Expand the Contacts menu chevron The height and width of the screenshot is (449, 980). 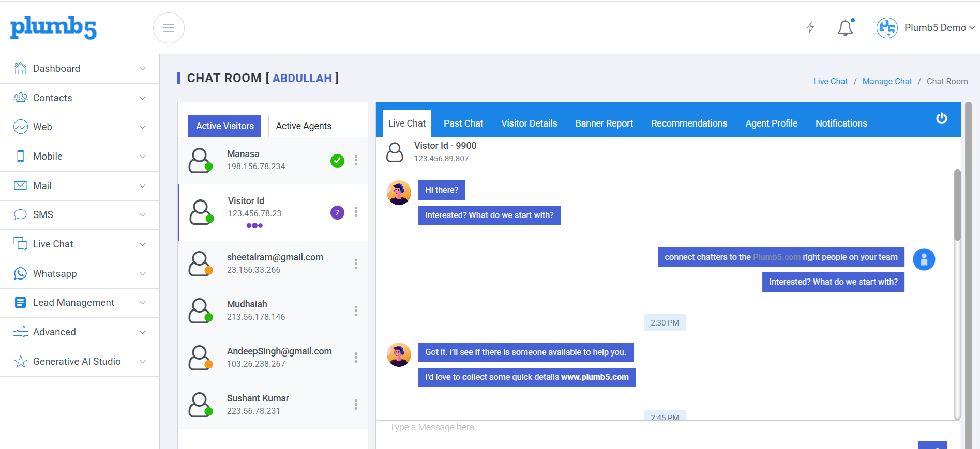click(143, 98)
